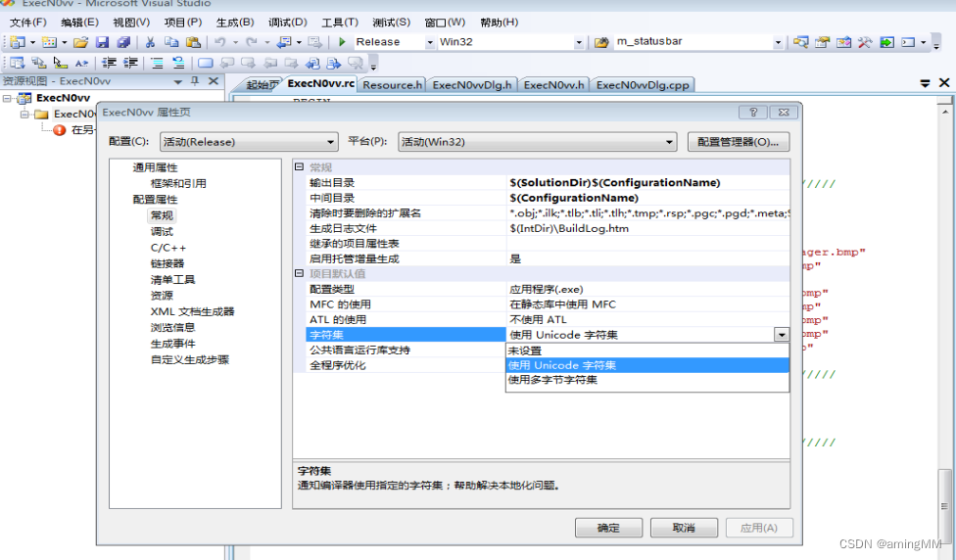Screen dimensions: 956x560
Task: Open the 编辑(E) menu
Action: [80, 23]
